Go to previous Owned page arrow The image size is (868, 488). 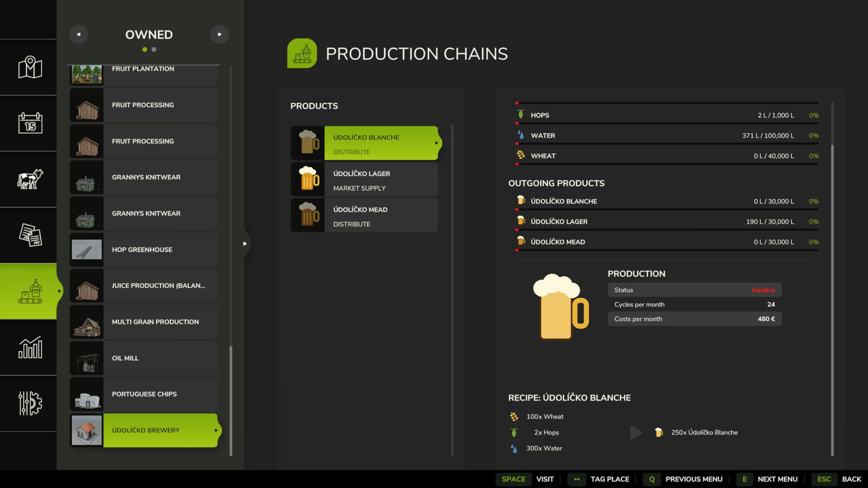click(x=79, y=34)
